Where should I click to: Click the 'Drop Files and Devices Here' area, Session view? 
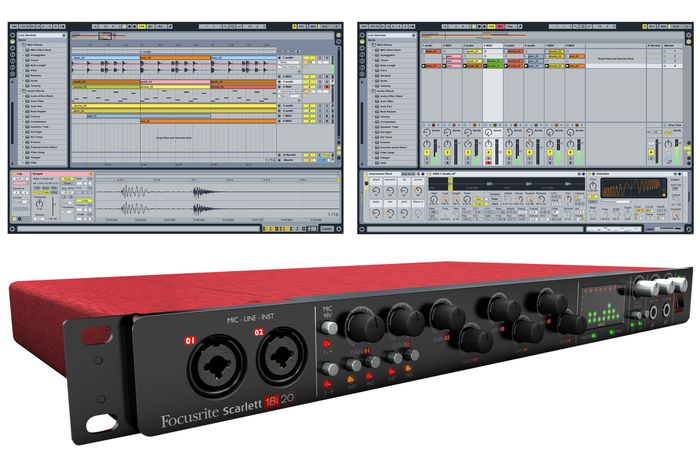[616, 58]
